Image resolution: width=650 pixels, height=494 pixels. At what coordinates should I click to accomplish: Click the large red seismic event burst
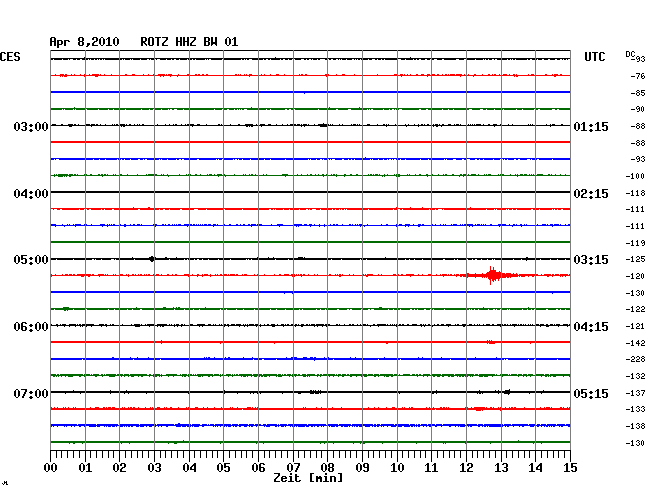[492, 275]
